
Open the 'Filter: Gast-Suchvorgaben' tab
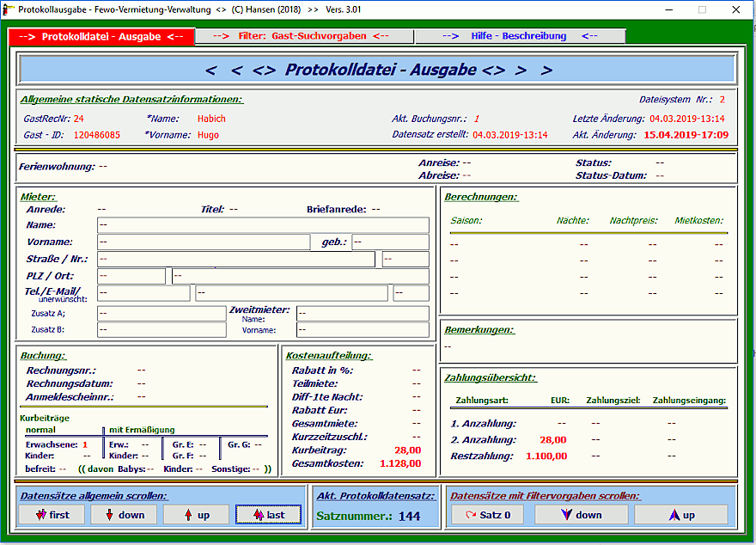coord(303,36)
